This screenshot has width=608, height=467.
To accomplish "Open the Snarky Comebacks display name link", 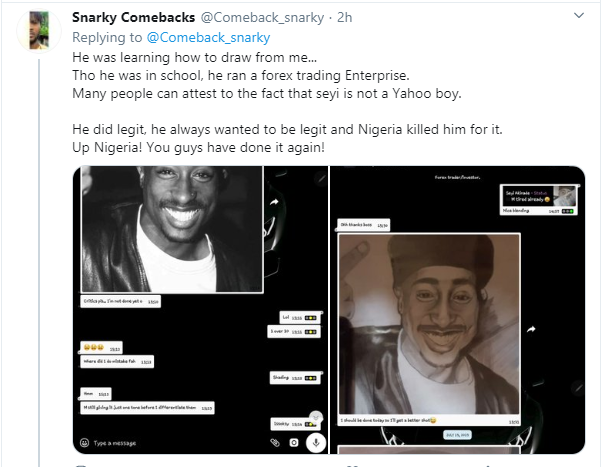I will [x=132, y=18].
